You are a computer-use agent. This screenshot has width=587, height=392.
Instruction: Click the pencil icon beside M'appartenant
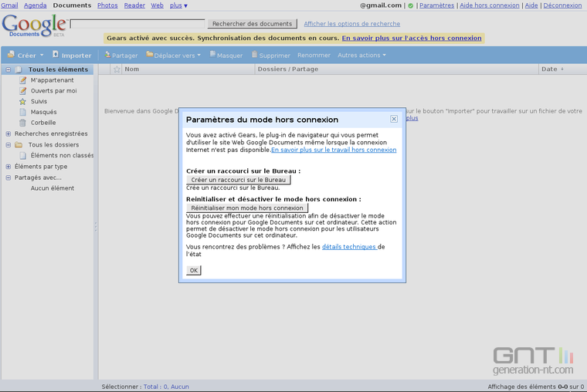tap(23, 80)
